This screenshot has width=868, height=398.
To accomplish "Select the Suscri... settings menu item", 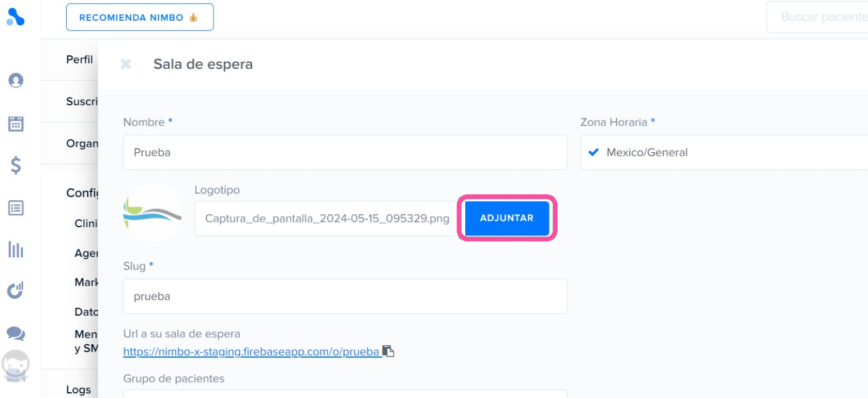I will pyautogui.click(x=82, y=101).
